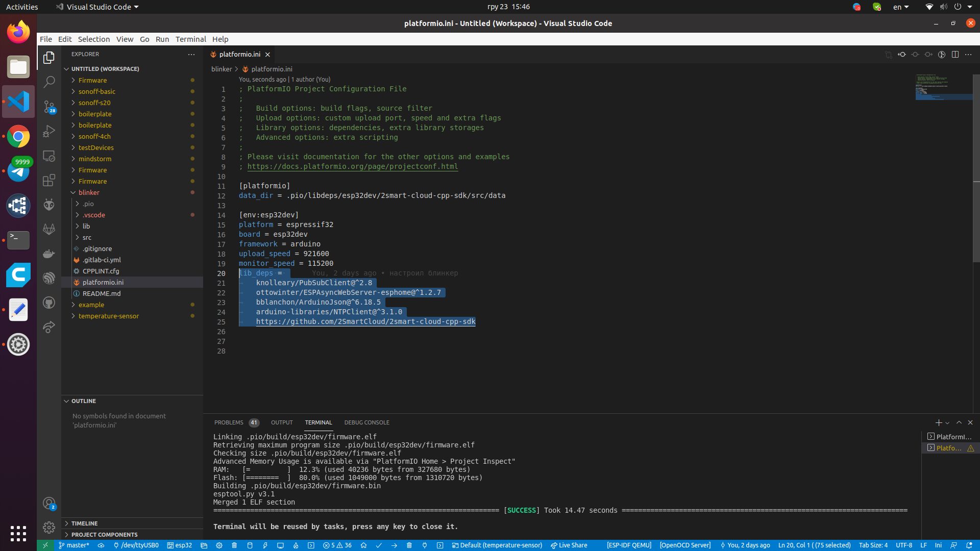
Task: Click the ESP-IDF flash lightning icon
Action: tap(265, 545)
